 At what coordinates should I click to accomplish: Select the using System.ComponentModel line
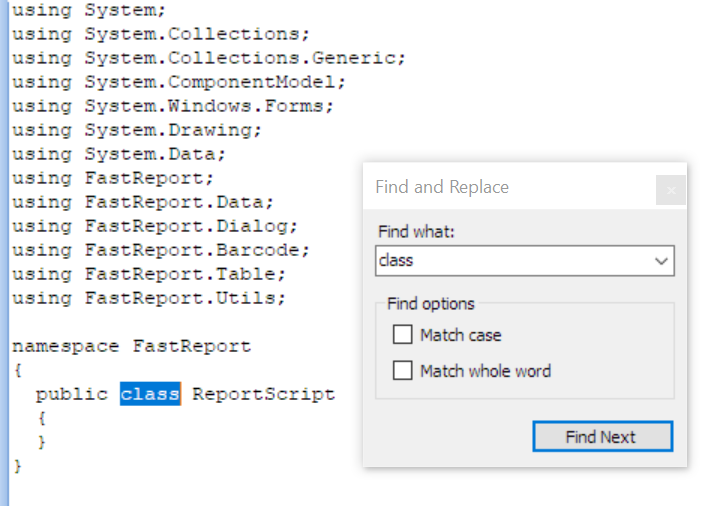click(x=179, y=82)
